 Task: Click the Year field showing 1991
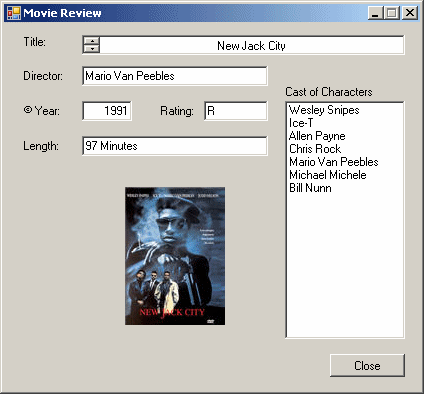[107, 111]
